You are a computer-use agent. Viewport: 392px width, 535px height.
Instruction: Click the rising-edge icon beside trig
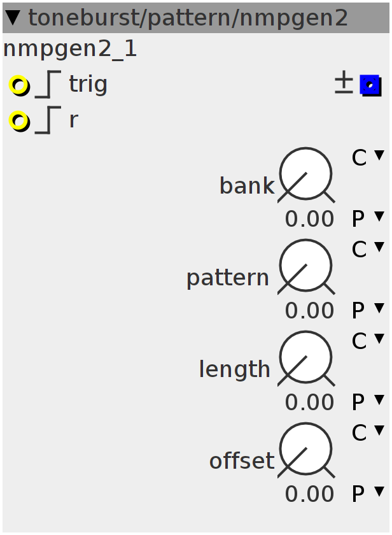pos(48,84)
